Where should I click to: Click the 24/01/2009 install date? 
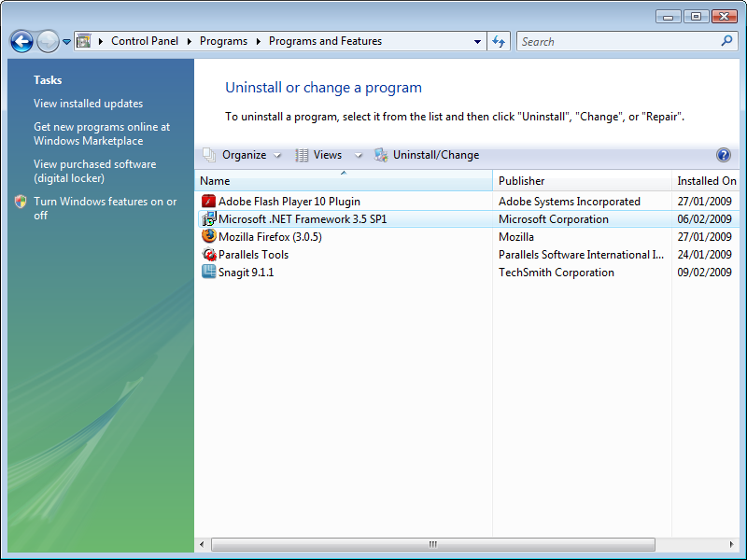704,255
